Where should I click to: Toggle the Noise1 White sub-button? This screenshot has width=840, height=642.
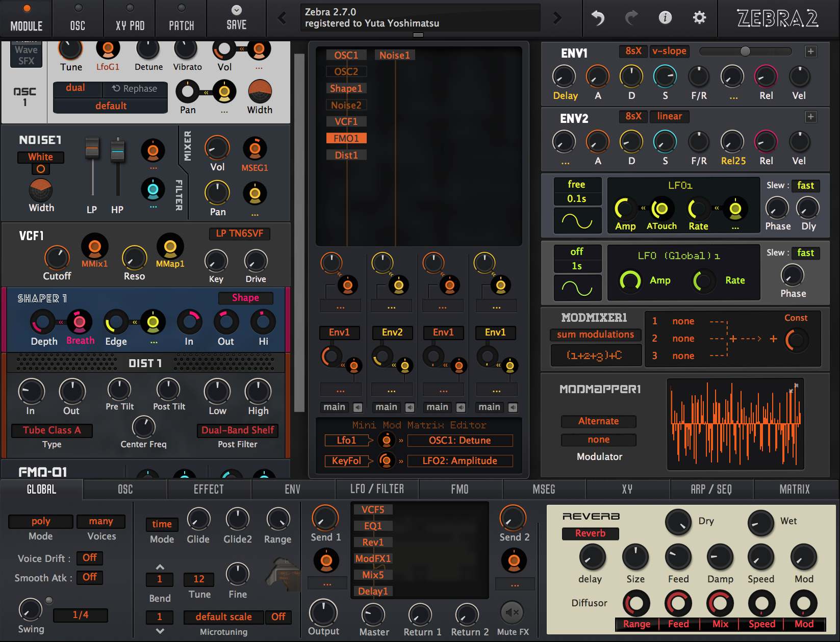point(41,169)
